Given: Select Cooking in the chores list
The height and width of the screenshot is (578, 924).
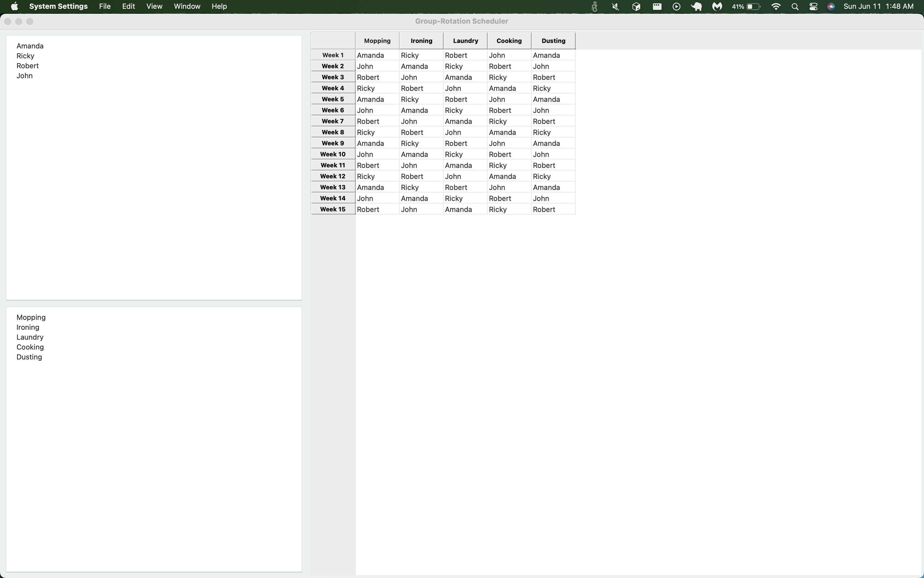Looking at the screenshot, I should click(30, 347).
